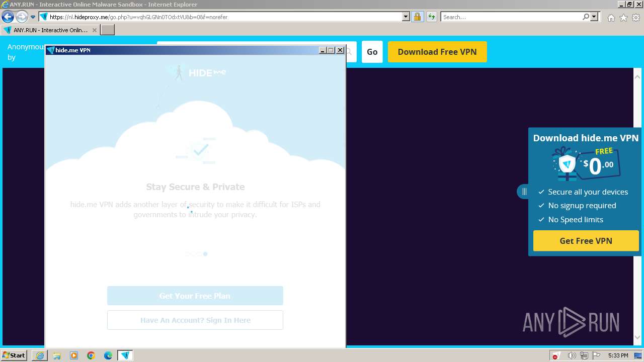Viewport: 644px width, 362px height.
Task: Open Internet Explorer from taskbar
Action: click(40, 355)
